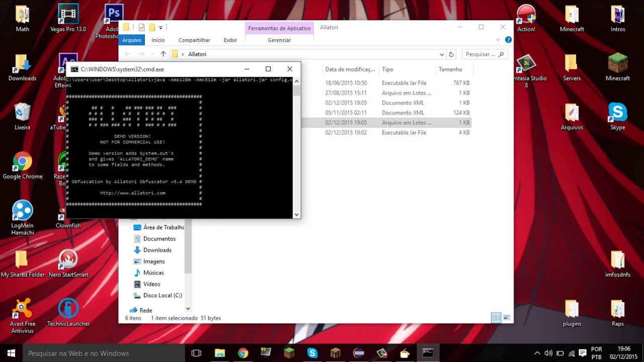Select Documentos in the navigation pane
644x362 pixels.
pyautogui.click(x=154, y=239)
